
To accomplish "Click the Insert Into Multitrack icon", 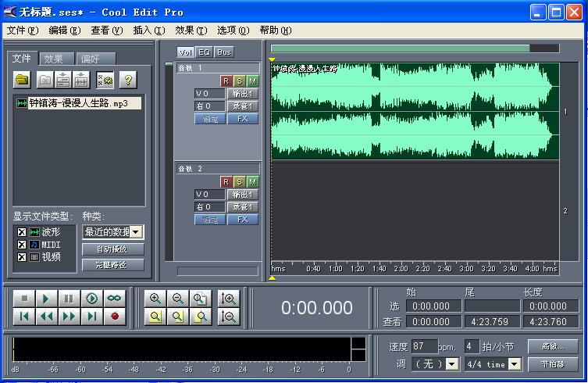I will (x=63, y=80).
